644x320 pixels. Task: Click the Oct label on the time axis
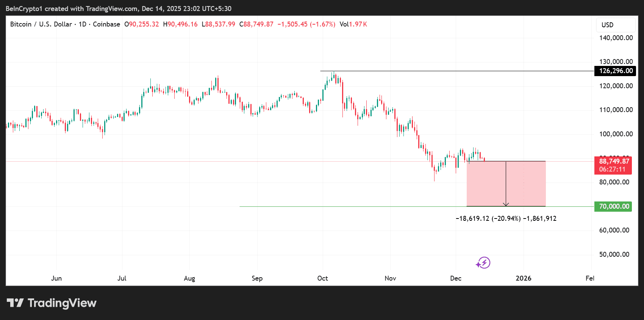click(x=322, y=278)
